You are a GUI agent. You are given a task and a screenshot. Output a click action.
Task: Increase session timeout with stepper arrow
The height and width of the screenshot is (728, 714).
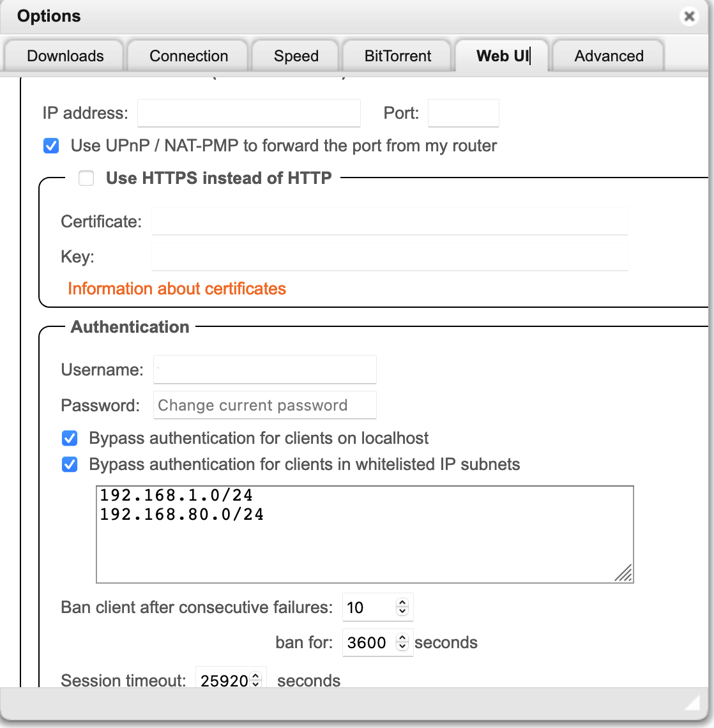[x=256, y=676]
